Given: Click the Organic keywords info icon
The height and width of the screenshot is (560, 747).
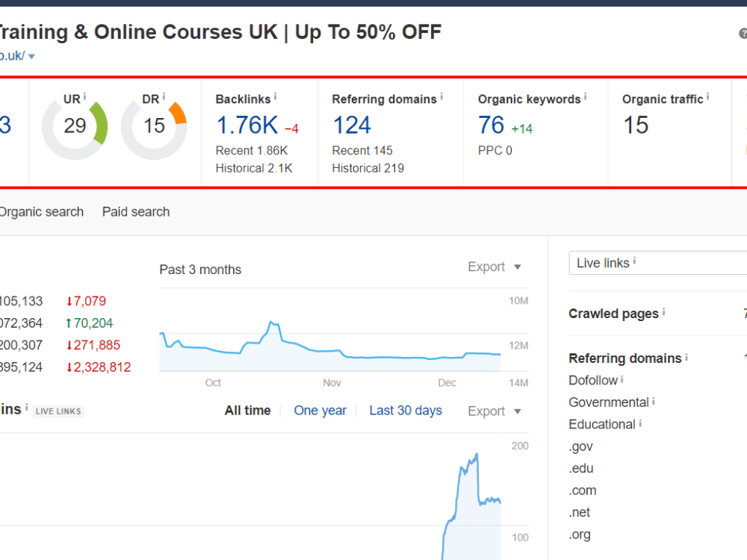Looking at the screenshot, I should click(x=586, y=96).
